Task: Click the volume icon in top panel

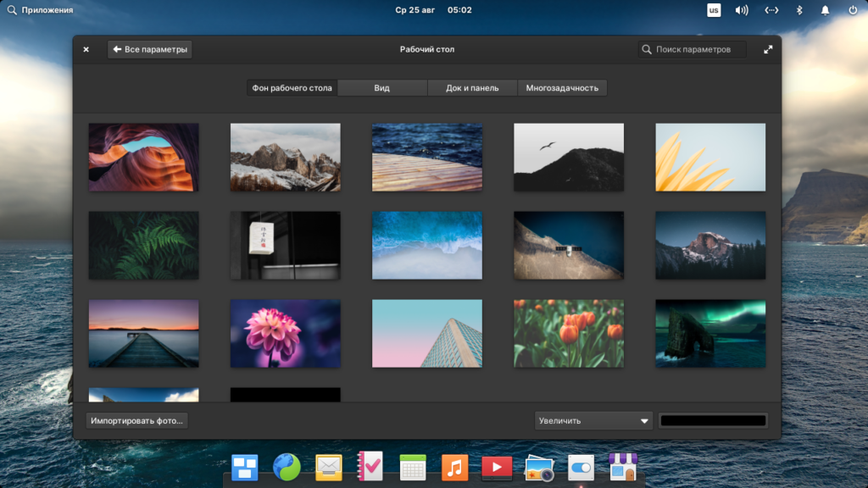Action: click(742, 10)
